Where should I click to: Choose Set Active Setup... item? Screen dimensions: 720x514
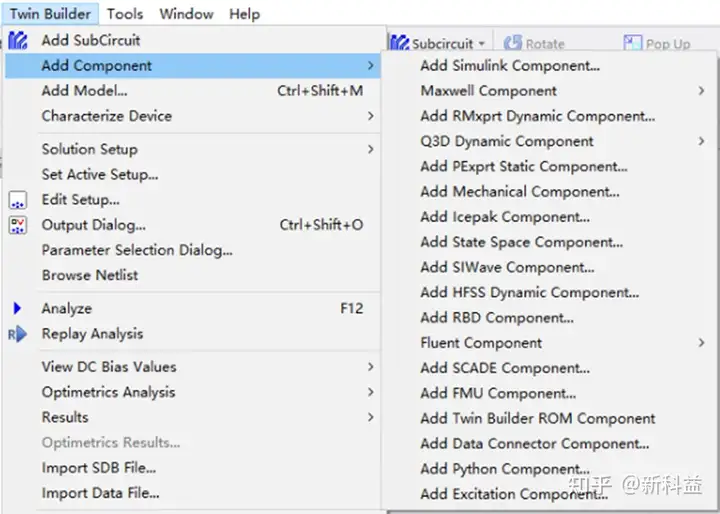click(193, 175)
